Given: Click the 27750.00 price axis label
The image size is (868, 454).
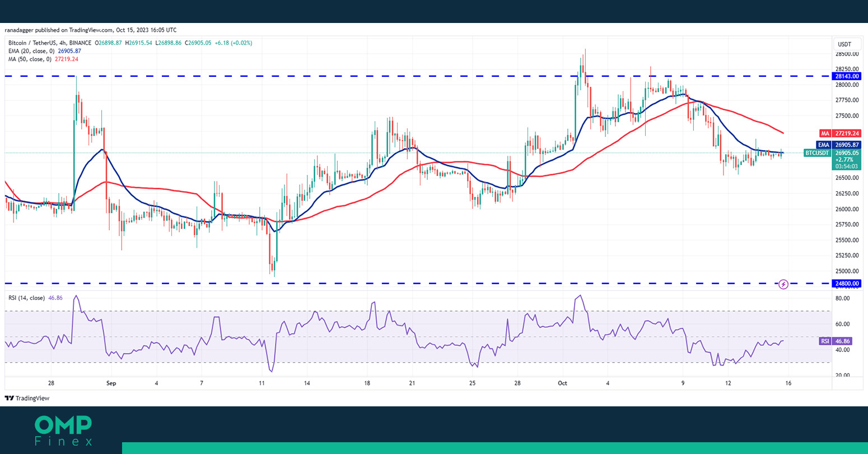Looking at the screenshot, I should click(x=847, y=100).
